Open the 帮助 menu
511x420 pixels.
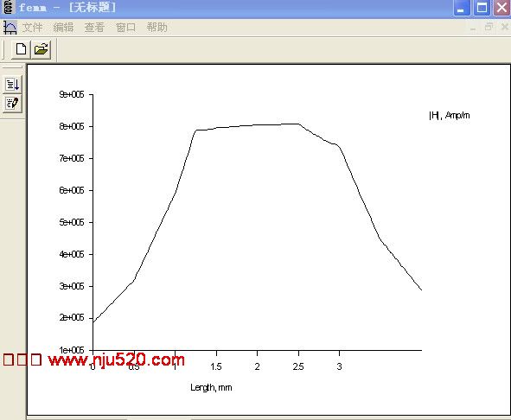pos(156,28)
